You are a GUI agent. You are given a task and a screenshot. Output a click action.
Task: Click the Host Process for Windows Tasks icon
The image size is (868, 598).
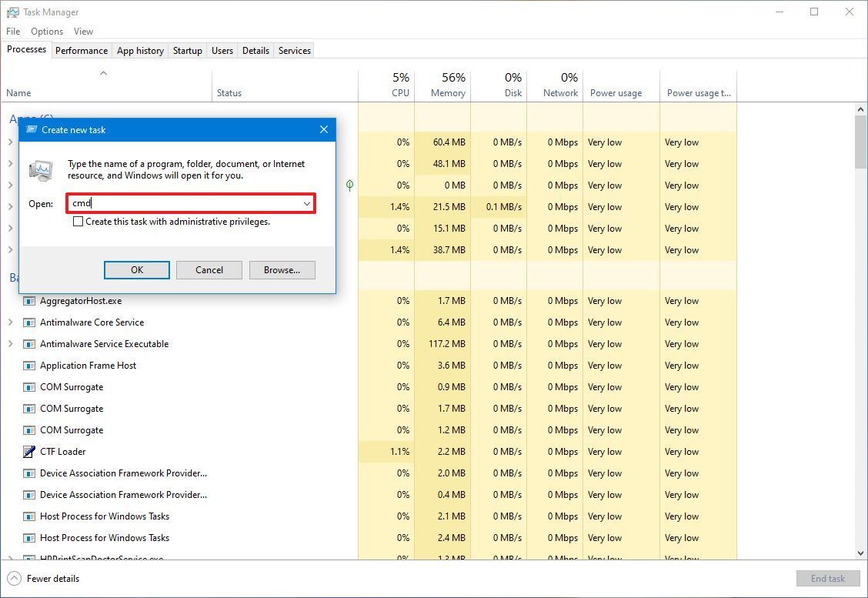point(31,516)
